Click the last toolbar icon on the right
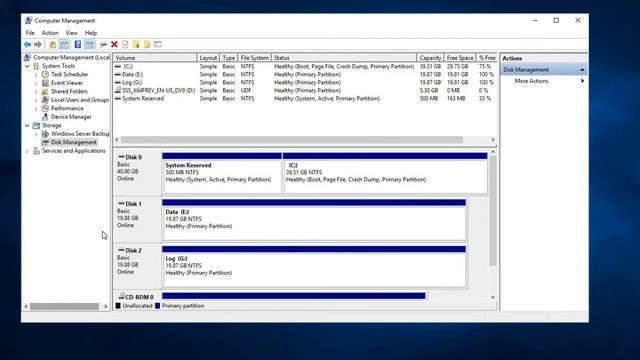 pos(158,44)
